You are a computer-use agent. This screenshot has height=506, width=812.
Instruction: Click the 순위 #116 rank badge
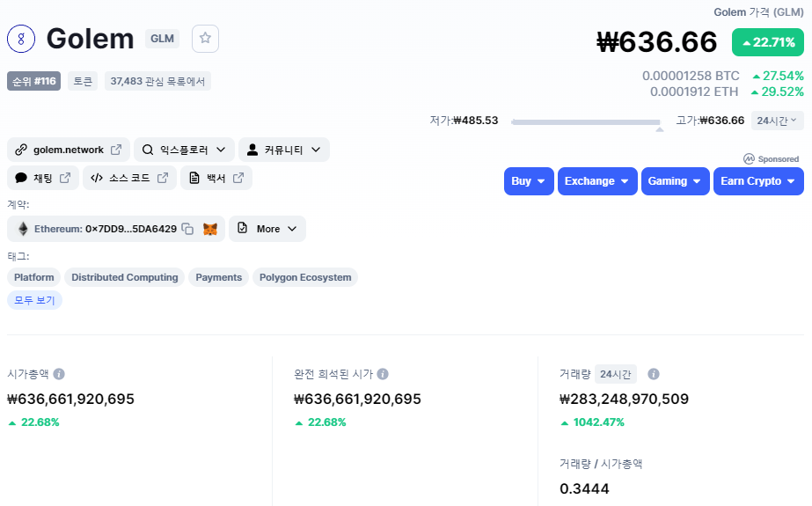33,81
